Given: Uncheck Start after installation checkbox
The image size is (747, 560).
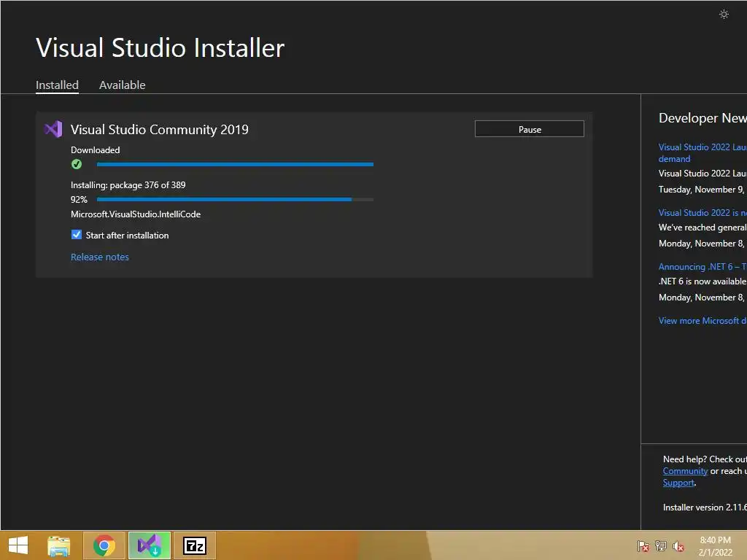Looking at the screenshot, I should tap(76, 235).
